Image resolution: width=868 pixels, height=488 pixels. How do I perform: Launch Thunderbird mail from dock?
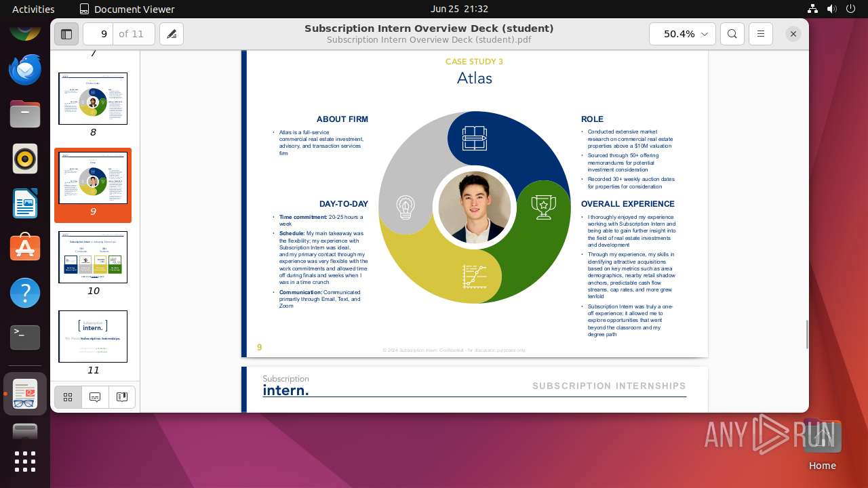coord(25,70)
